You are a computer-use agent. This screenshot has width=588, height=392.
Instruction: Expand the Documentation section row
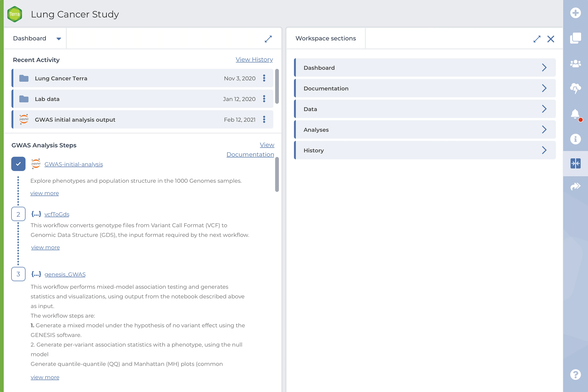425,88
